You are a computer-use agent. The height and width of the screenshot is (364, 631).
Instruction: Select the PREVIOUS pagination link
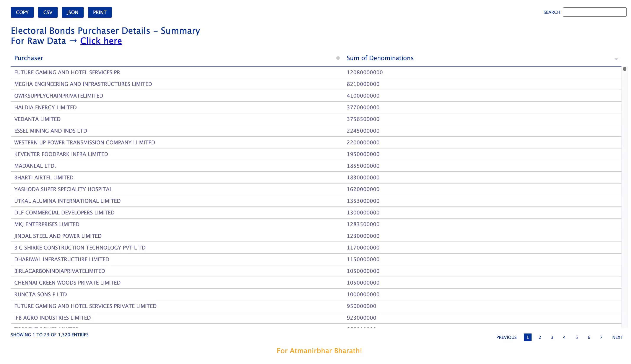click(x=506, y=337)
